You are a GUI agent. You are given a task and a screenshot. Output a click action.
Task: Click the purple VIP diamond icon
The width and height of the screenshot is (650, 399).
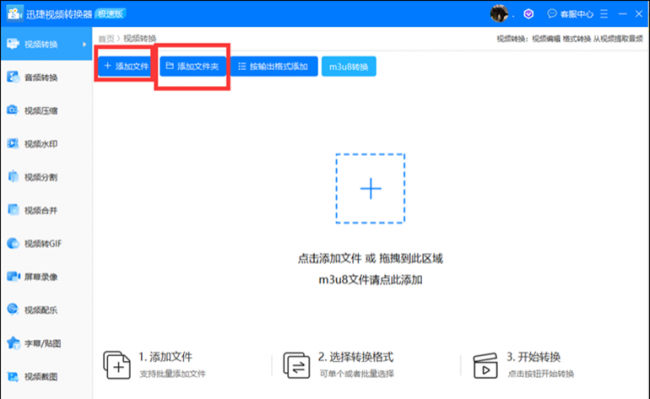coord(528,14)
